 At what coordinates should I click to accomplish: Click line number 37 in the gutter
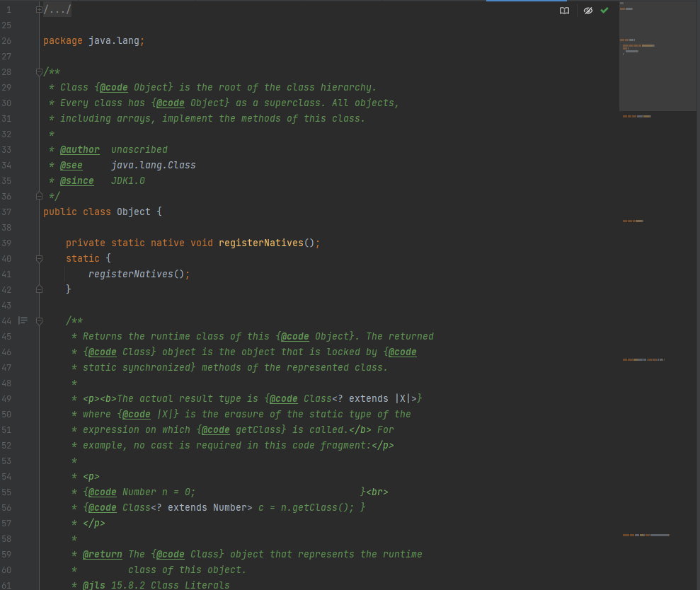click(6, 212)
